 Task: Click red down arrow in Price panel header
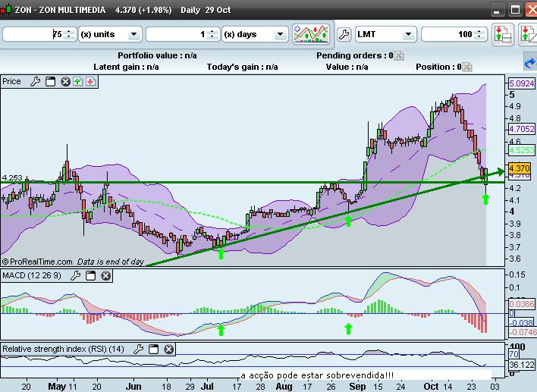click(90, 81)
